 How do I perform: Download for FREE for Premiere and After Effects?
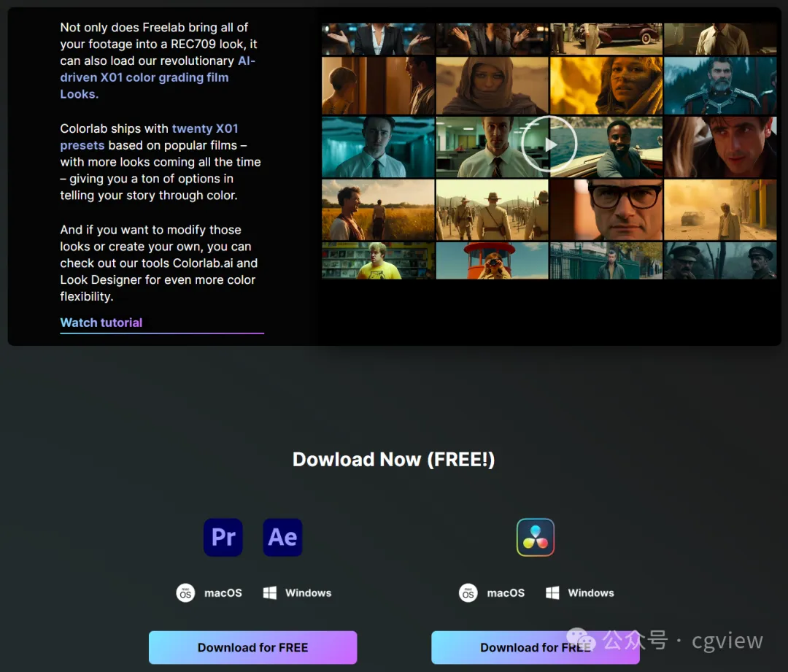252,647
